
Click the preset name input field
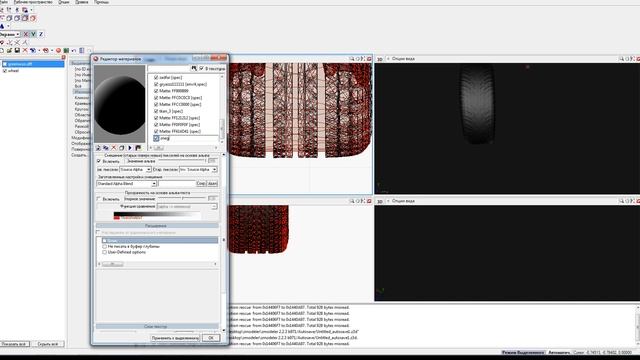(177, 184)
